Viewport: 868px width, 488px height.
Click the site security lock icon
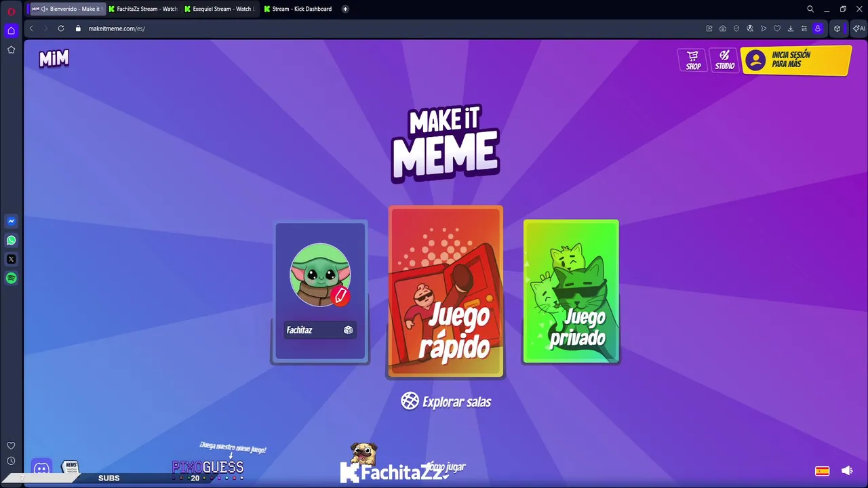pyautogui.click(x=78, y=28)
